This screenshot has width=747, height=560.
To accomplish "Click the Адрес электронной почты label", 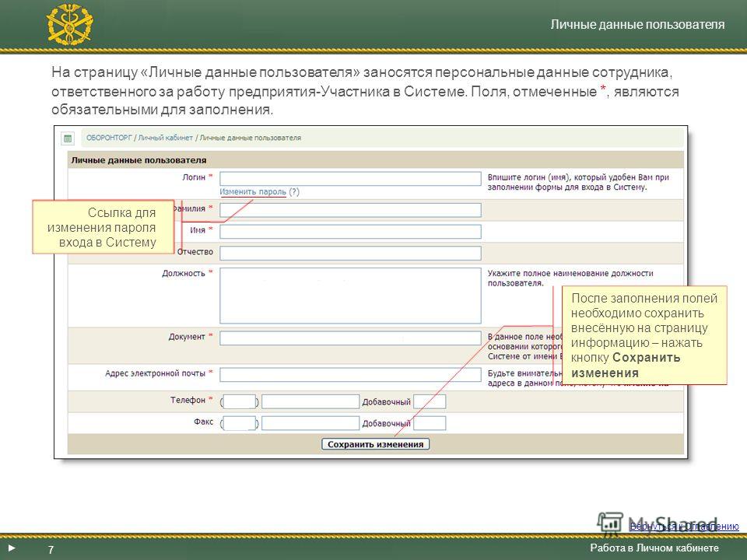I will [x=156, y=373].
